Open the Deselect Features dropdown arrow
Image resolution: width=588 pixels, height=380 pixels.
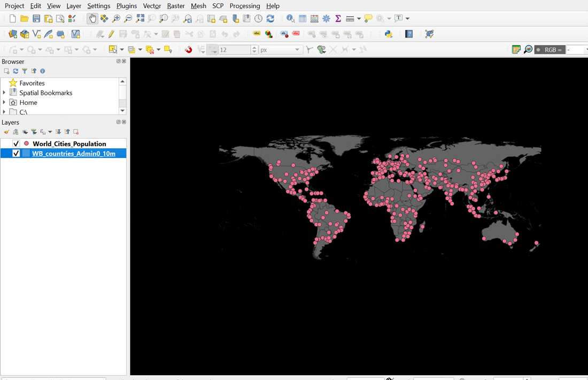tap(159, 50)
